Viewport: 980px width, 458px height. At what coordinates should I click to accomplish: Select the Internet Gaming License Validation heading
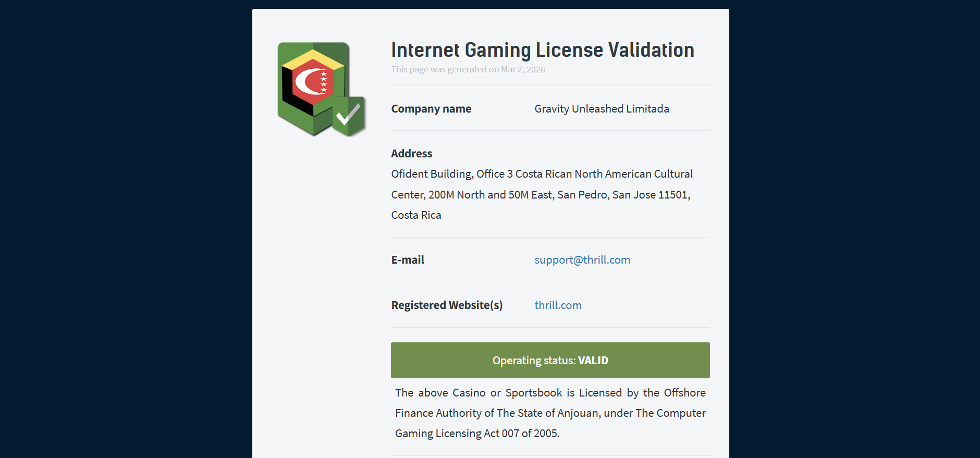(x=543, y=50)
